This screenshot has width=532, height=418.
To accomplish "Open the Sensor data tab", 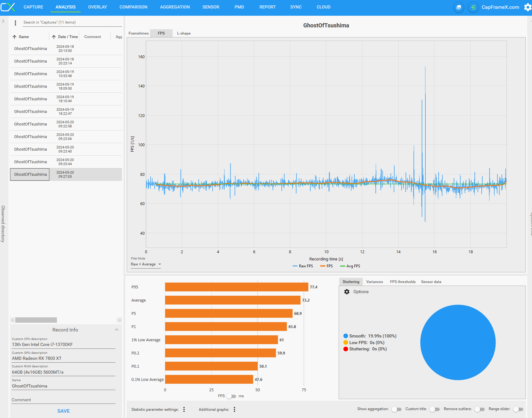I will point(431,282).
